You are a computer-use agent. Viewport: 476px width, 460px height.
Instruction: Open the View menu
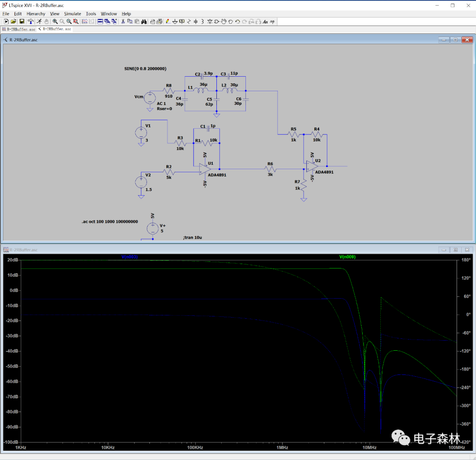coord(55,14)
